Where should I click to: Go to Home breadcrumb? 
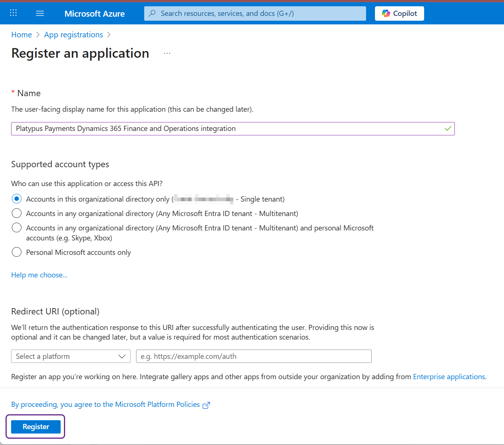21,35
